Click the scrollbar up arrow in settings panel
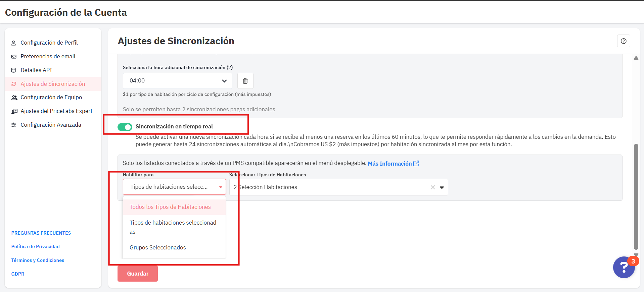 click(x=636, y=58)
